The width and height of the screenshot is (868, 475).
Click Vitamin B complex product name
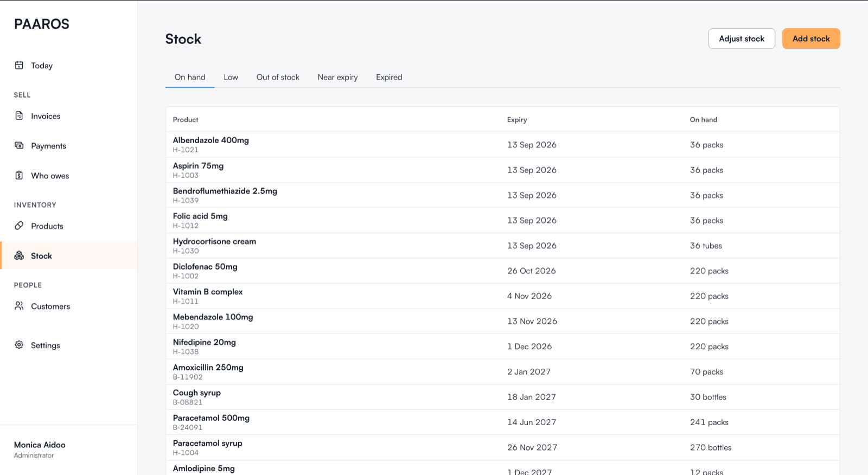[x=208, y=292]
